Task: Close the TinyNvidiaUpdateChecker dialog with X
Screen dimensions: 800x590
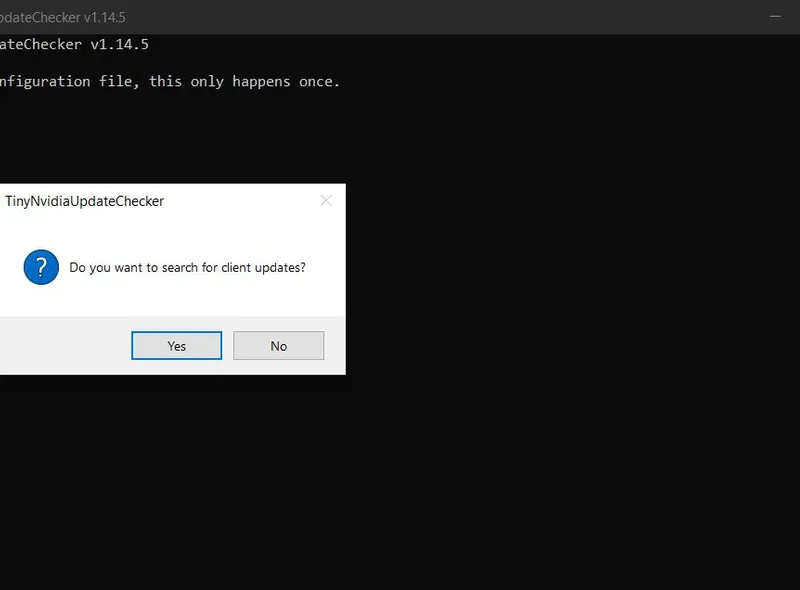Action: point(326,201)
